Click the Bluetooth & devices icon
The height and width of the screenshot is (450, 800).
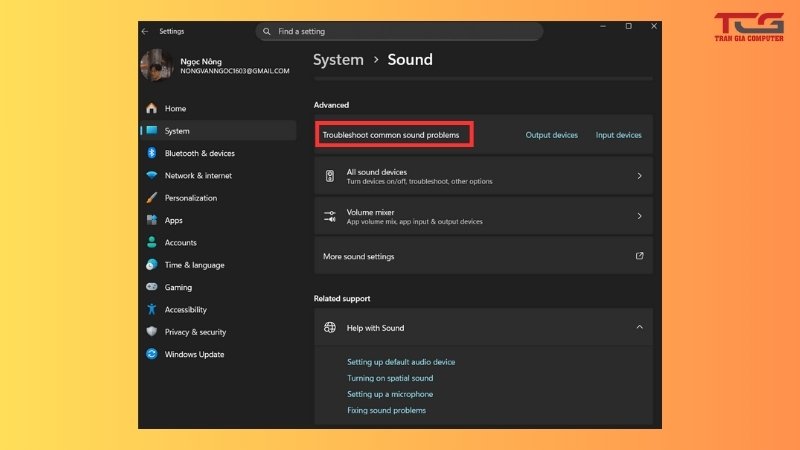point(152,153)
